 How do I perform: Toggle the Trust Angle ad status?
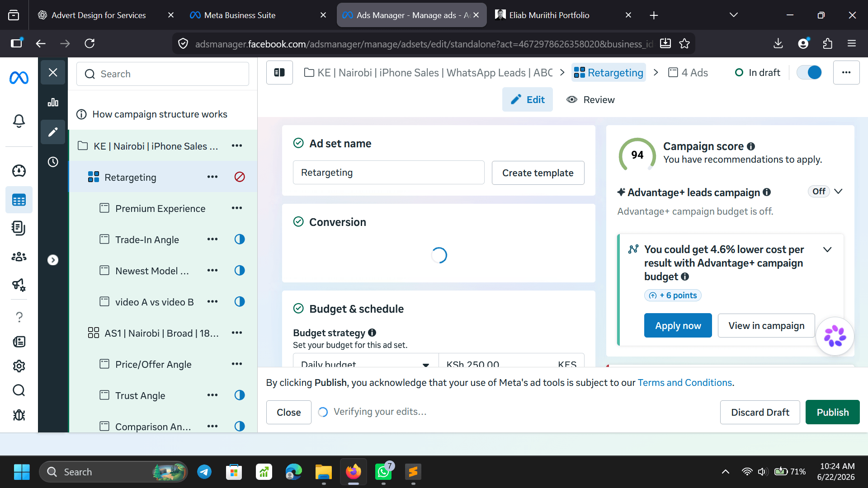click(x=240, y=395)
